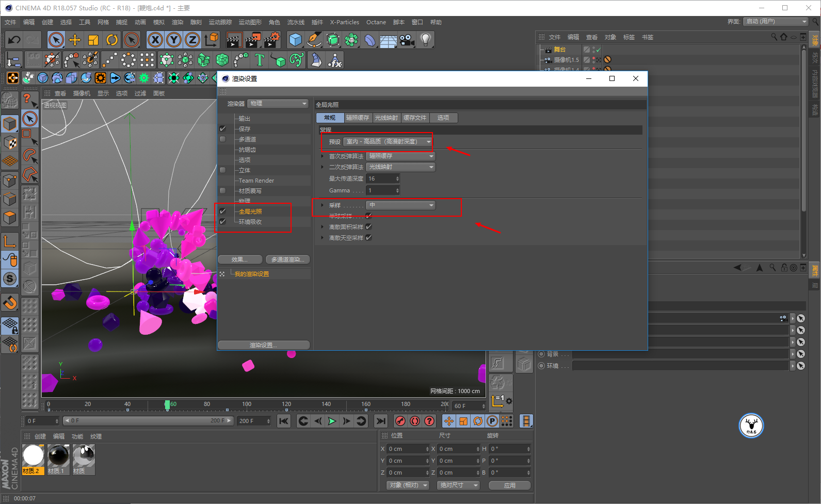821x504 pixels.
Task: Switch to the 辐照缓存 tab
Action: [357, 118]
